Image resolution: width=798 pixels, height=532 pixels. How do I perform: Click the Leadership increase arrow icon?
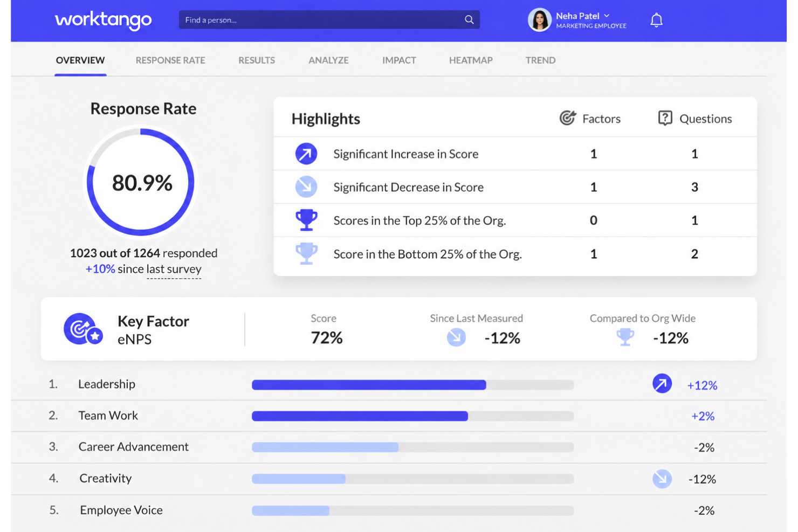(662, 384)
